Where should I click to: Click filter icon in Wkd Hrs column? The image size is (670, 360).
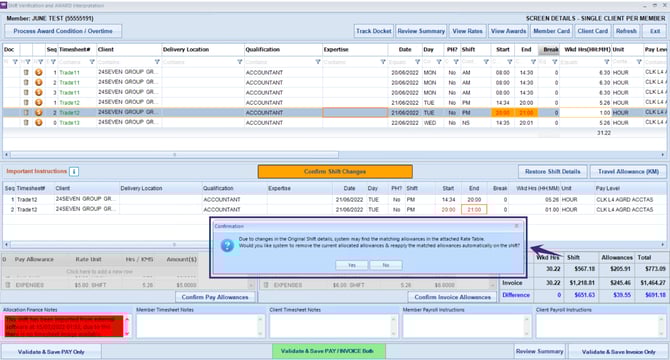(x=606, y=62)
